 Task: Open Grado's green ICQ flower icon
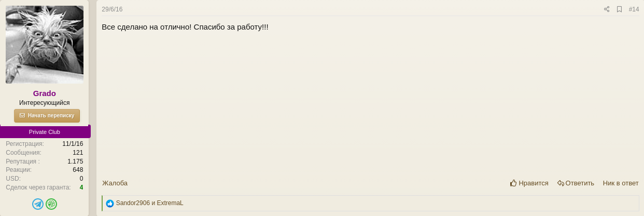tap(51, 204)
